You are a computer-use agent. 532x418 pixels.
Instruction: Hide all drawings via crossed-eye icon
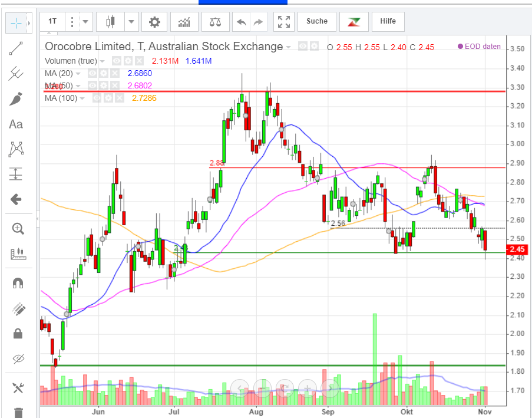point(18,358)
